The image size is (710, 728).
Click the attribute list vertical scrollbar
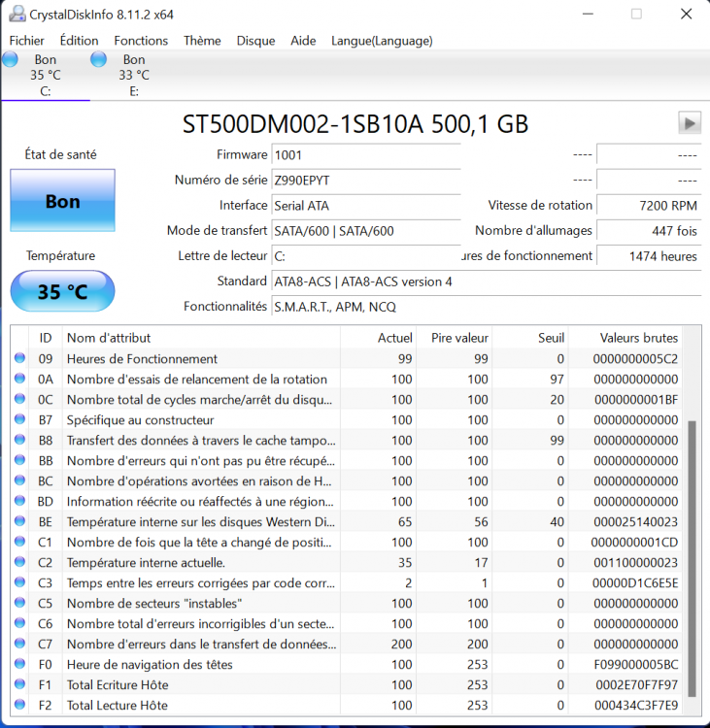click(x=692, y=558)
